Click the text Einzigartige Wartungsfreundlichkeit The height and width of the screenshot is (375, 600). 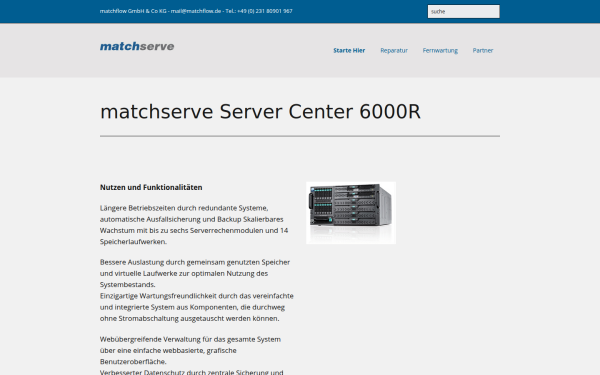click(158, 296)
